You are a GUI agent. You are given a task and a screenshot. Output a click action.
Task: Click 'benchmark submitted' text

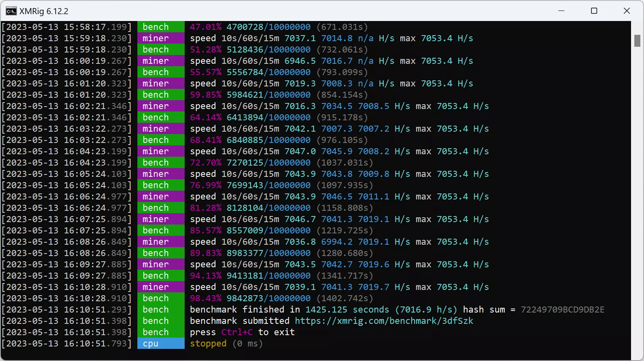point(240,321)
